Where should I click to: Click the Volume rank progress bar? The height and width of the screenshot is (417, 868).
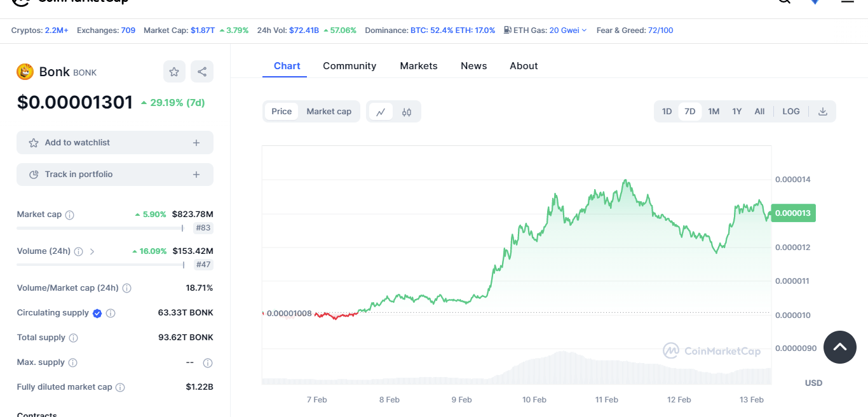point(100,265)
